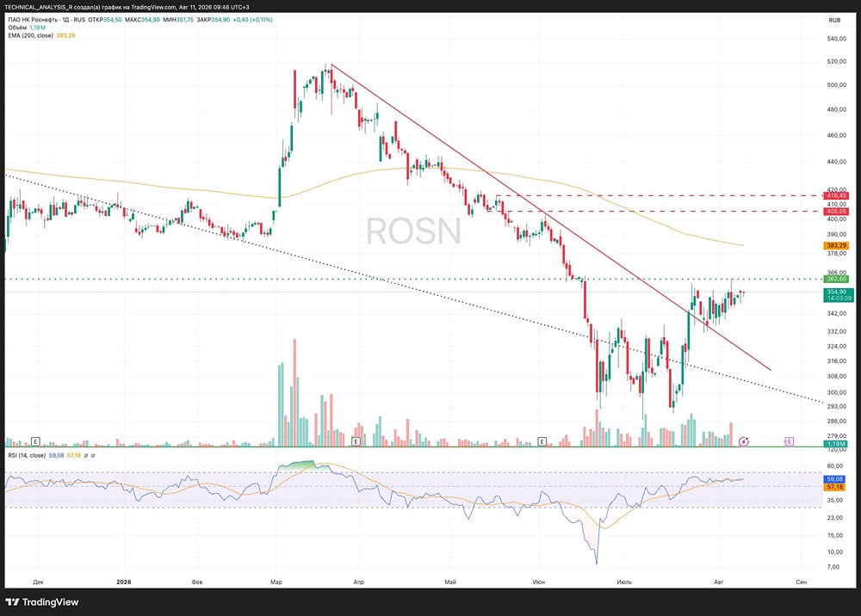
Task: Select the ПАО НК Роснефть symbol legend
Action: [46, 20]
